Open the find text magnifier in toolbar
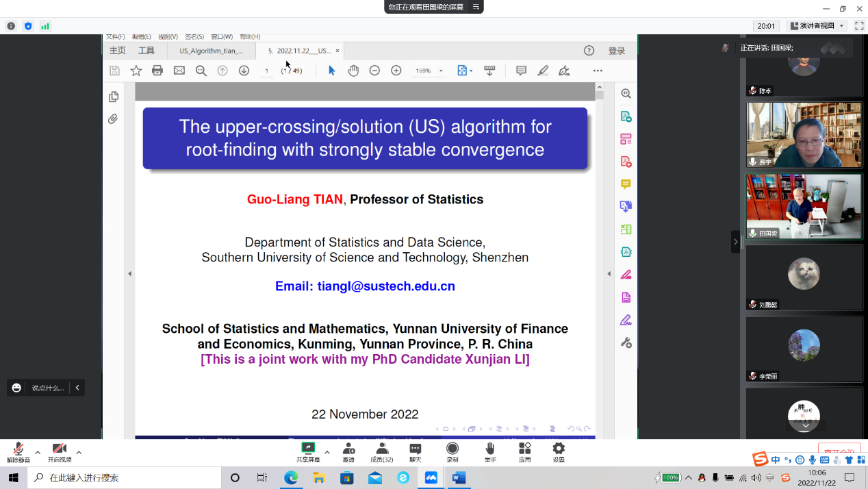868x489 pixels. [x=201, y=71]
